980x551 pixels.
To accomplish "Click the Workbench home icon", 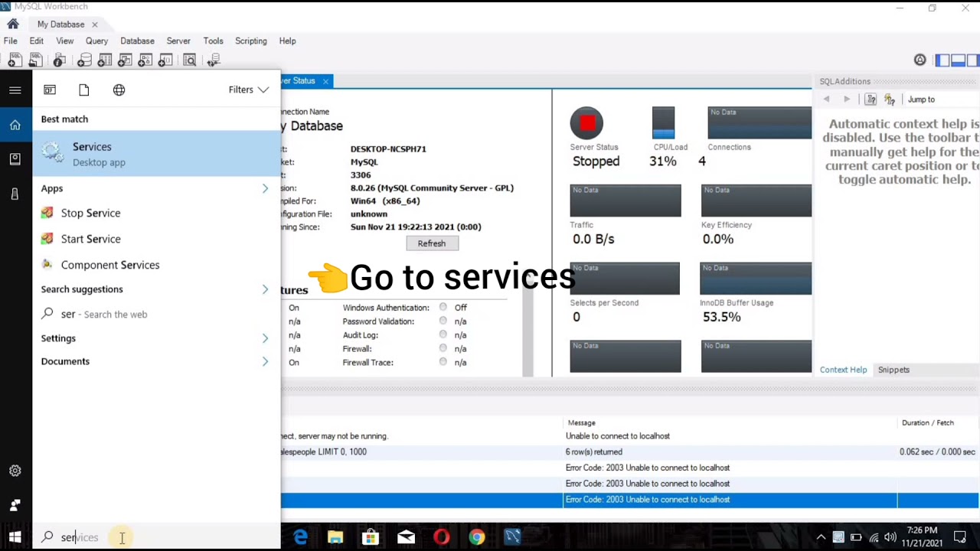I will (13, 24).
